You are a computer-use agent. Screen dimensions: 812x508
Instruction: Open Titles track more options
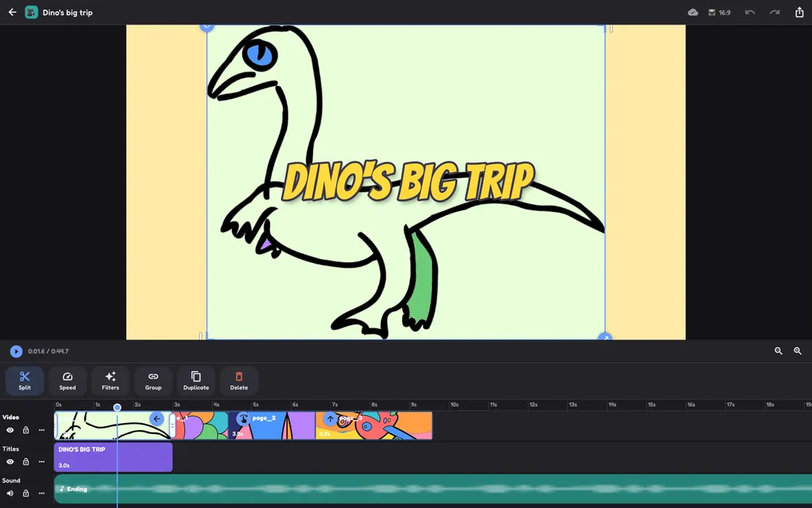pos(42,462)
